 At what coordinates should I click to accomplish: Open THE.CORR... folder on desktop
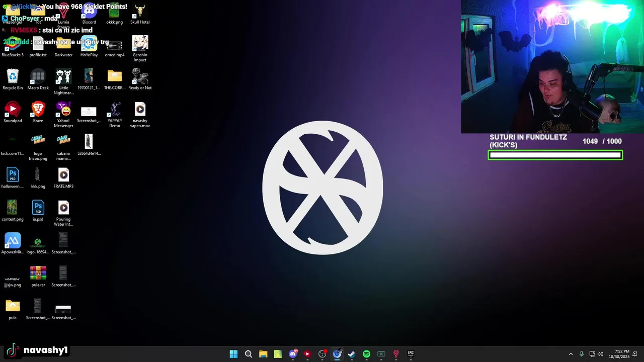tap(114, 79)
